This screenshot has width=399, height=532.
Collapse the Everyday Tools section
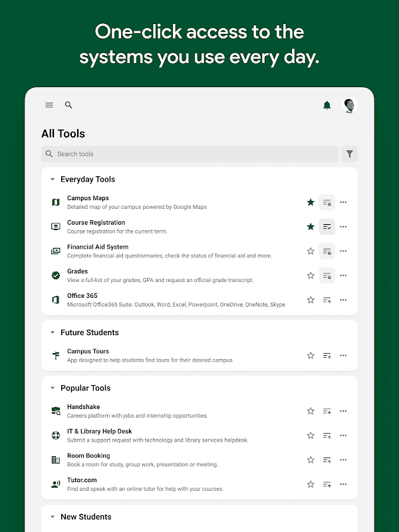(53, 179)
